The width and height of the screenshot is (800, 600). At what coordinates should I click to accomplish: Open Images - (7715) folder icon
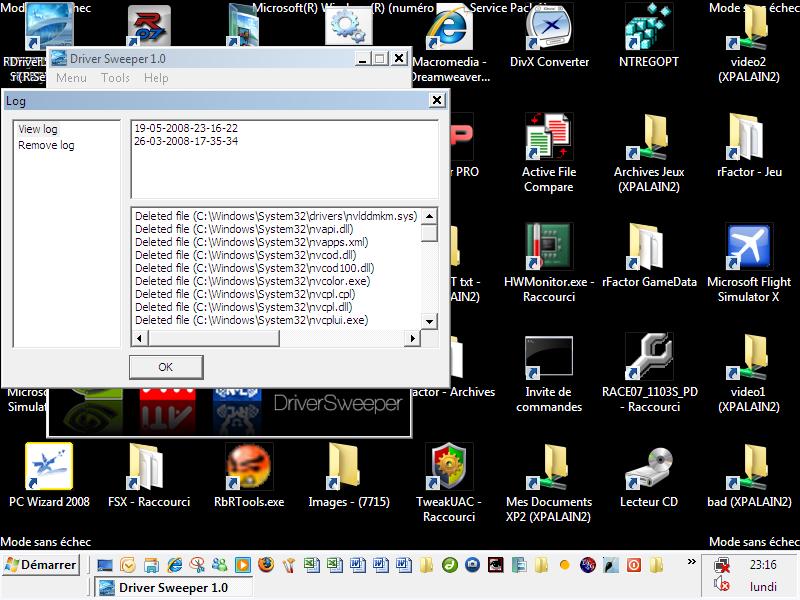pos(349,476)
